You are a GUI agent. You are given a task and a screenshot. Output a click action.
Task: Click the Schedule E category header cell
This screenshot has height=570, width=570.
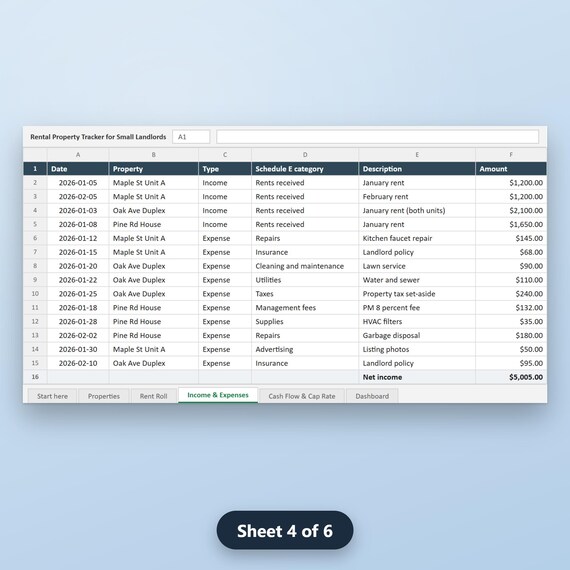pyautogui.click(x=305, y=169)
